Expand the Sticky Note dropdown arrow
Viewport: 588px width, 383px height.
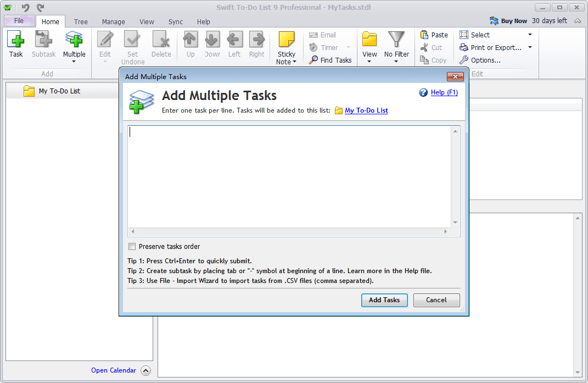[x=295, y=62]
